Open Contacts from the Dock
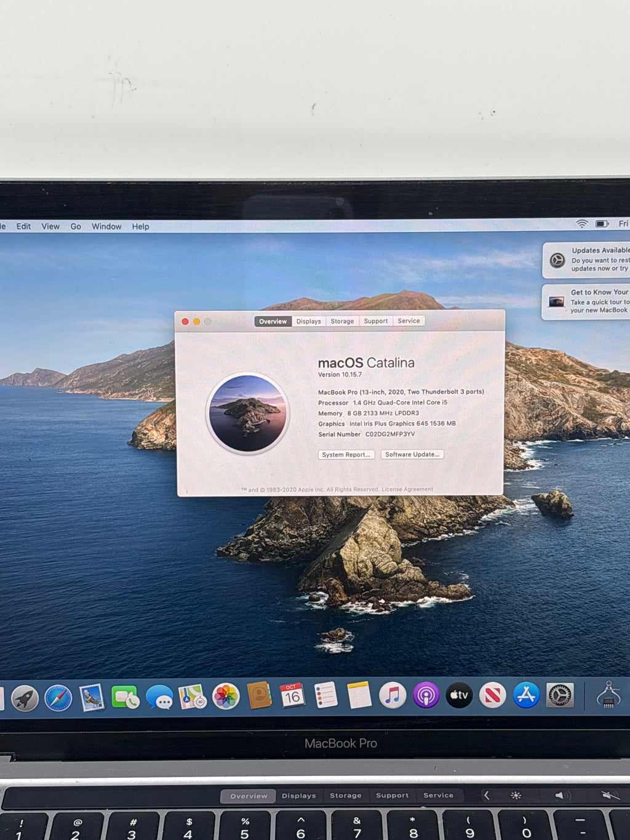The width and height of the screenshot is (630, 840). [259, 696]
